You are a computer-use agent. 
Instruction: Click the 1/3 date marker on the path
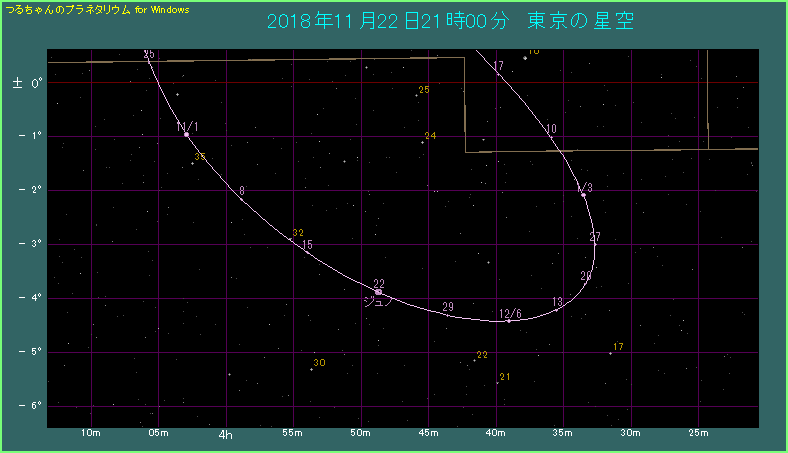pos(583,194)
